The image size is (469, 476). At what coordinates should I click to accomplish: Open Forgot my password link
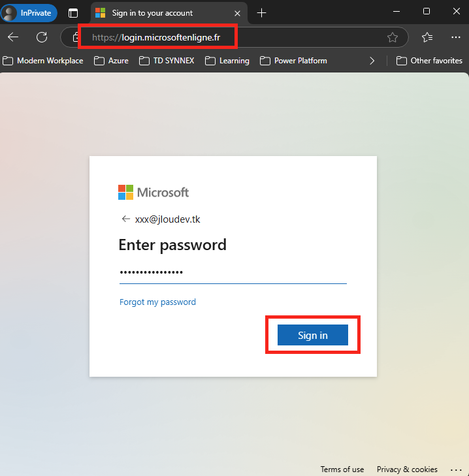(x=157, y=302)
